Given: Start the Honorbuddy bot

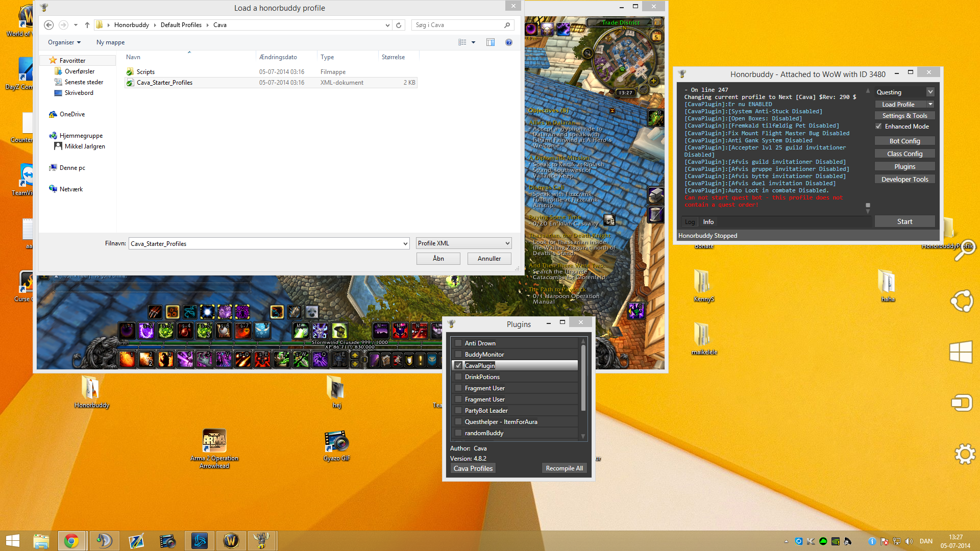Looking at the screenshot, I should point(904,221).
